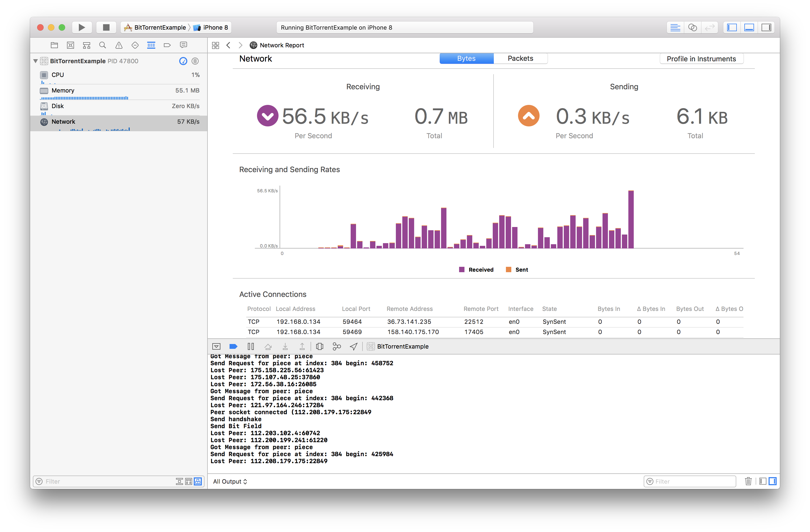
Task: Click the Simulate Location arrow icon
Action: coord(354,346)
